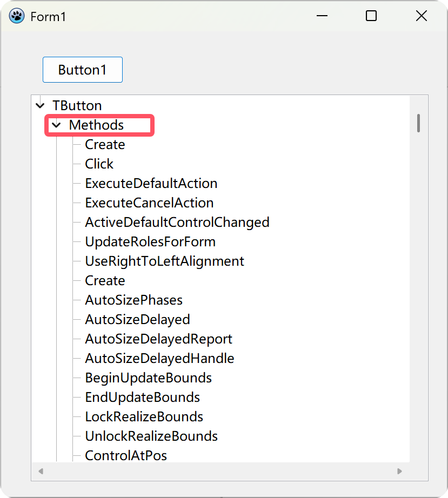Image resolution: width=448 pixels, height=498 pixels.
Task: Select UseRightToLeftAlignment item
Action: coord(165,261)
